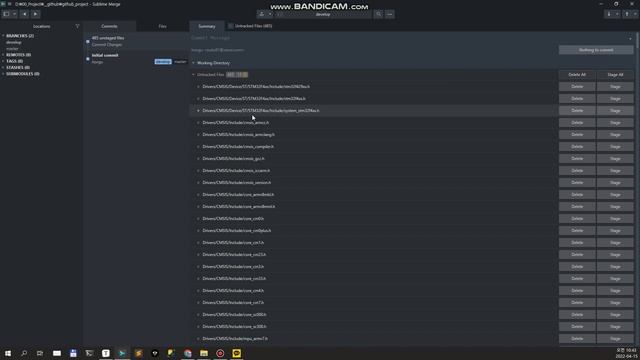Open the more options ellipsis icon
640x360 pixels.
[390, 14]
